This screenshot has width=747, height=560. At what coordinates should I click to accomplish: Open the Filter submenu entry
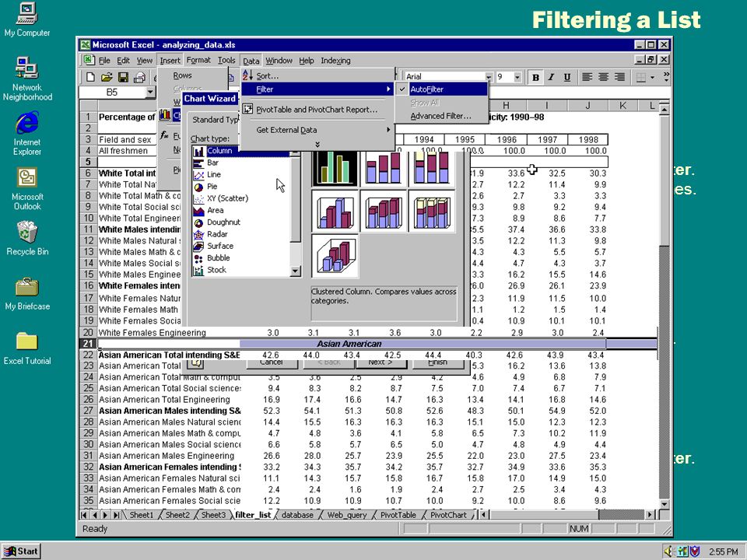pyautogui.click(x=317, y=89)
